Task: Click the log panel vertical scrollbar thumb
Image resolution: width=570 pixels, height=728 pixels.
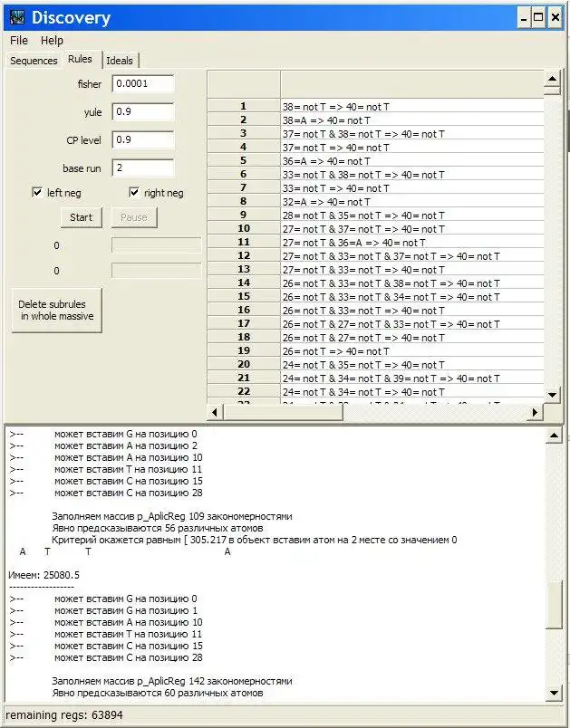Action: [554, 605]
